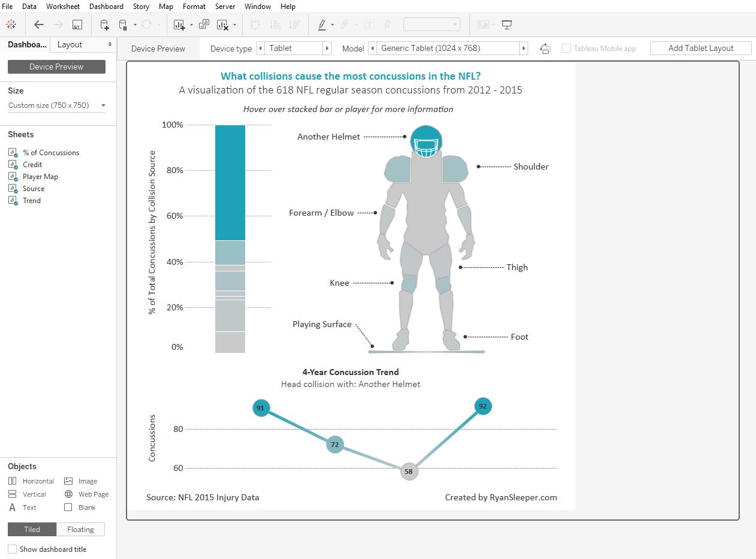Image resolution: width=756 pixels, height=559 pixels.
Task: Enable Show dashboard title checkbox
Action: tap(12, 549)
